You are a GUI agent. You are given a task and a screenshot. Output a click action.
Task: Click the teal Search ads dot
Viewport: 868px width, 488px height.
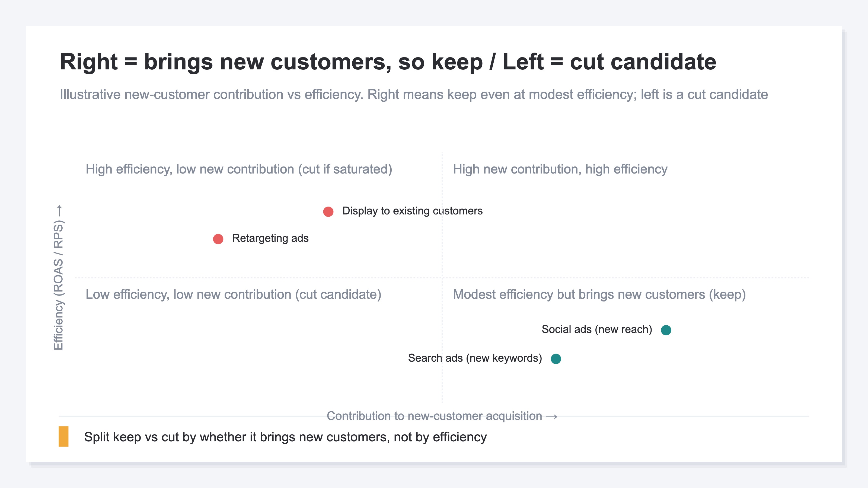pos(556,359)
